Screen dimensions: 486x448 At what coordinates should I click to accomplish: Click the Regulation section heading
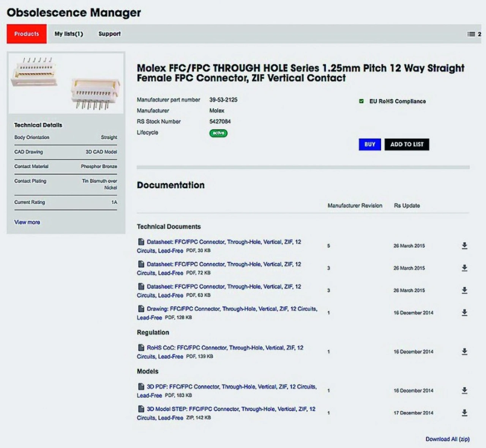pos(153,332)
